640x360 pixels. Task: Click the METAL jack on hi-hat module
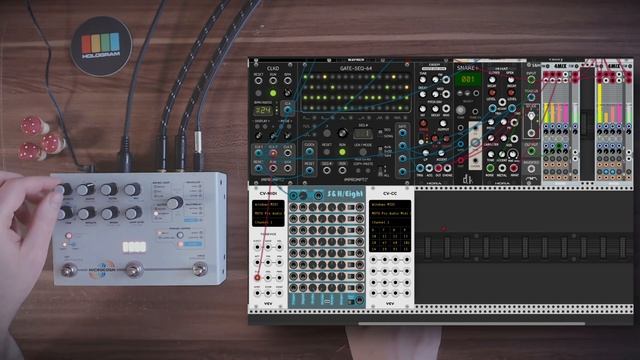[502, 168]
